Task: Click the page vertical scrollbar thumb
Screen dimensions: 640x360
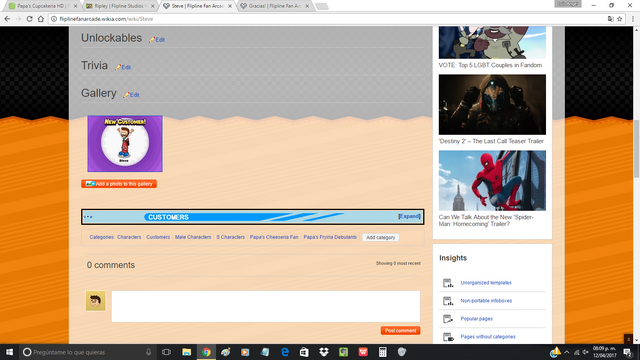Action: pyautogui.click(x=636, y=149)
